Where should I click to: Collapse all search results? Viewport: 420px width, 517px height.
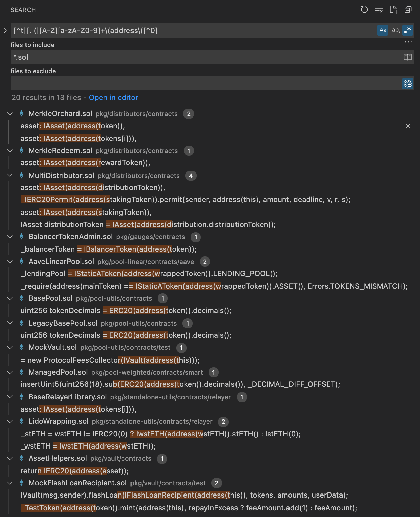pyautogui.click(x=408, y=10)
